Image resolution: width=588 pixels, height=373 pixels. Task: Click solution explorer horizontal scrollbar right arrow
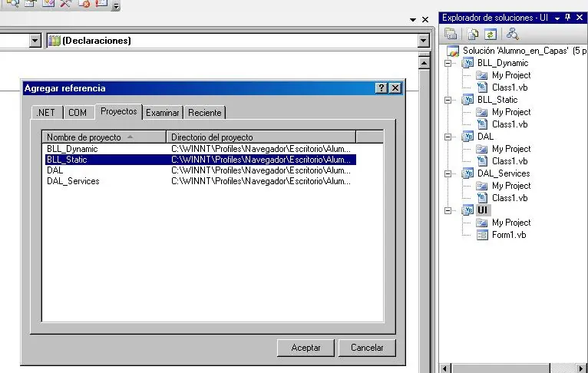[x=581, y=368]
